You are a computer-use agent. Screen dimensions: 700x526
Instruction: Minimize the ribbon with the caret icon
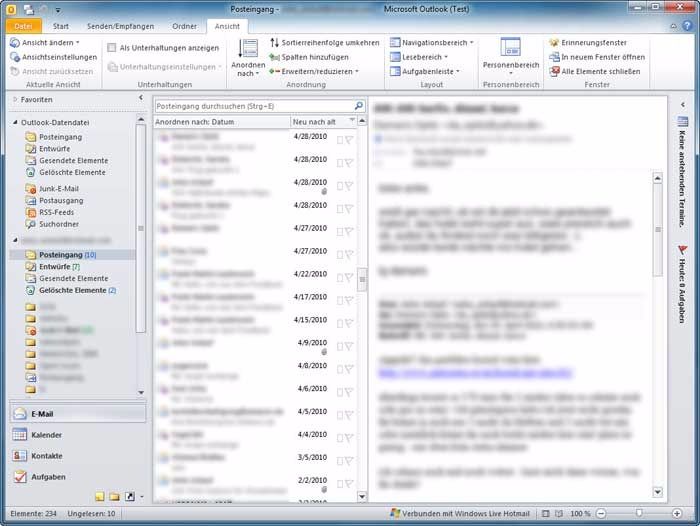click(673, 26)
